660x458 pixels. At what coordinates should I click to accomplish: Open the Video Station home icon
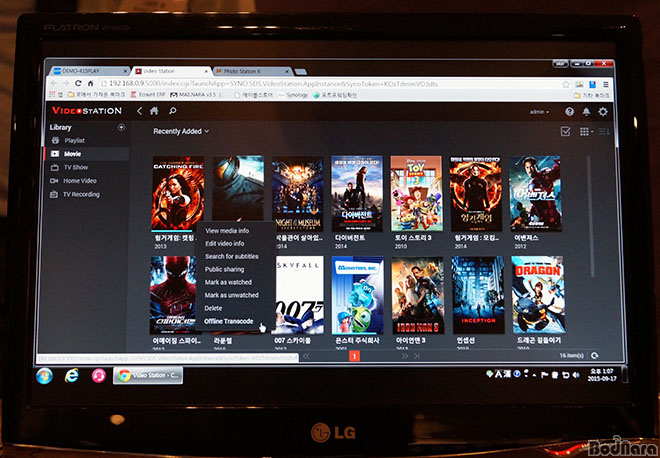[x=154, y=111]
